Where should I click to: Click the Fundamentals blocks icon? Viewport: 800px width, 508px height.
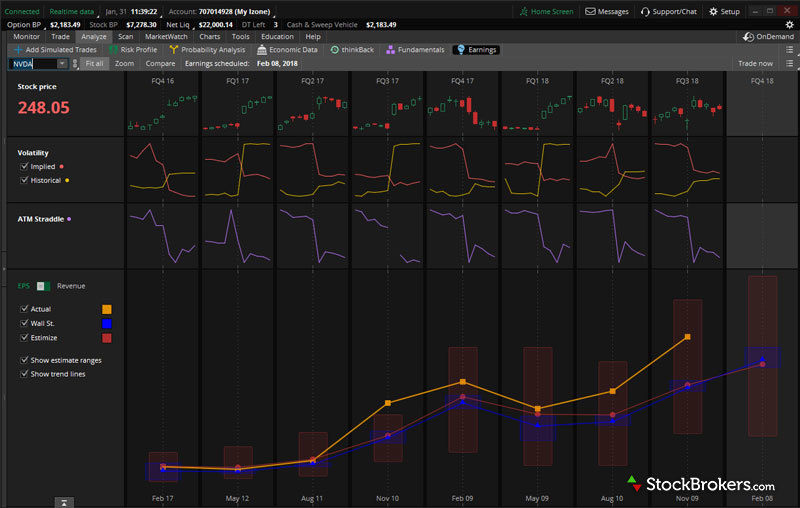click(390, 49)
